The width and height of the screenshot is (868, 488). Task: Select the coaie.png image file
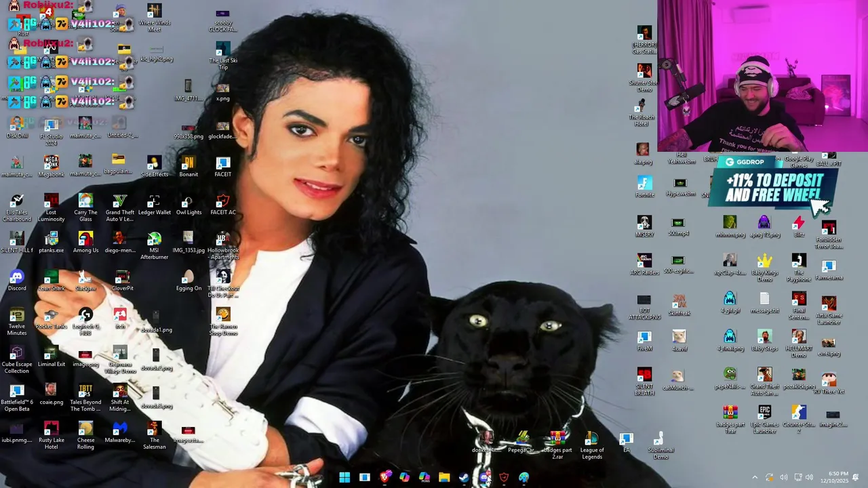point(51,394)
